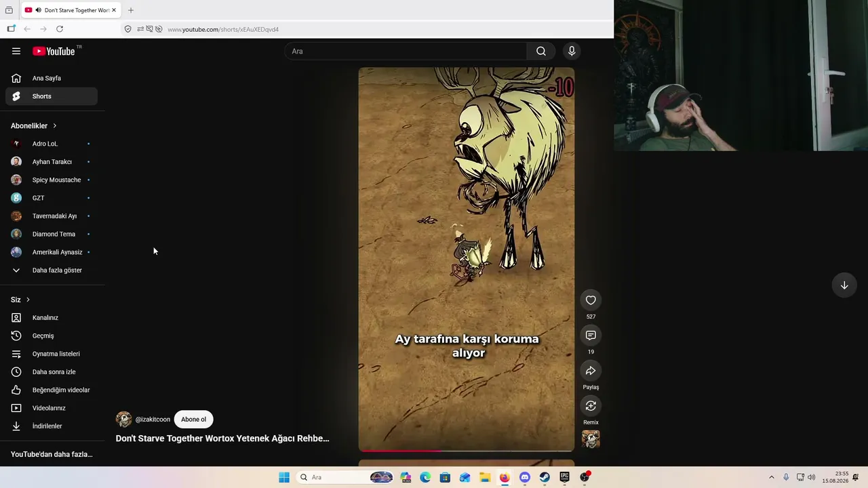Show hidden system tray icons
This screenshot has width=868, height=488.
click(x=771, y=477)
